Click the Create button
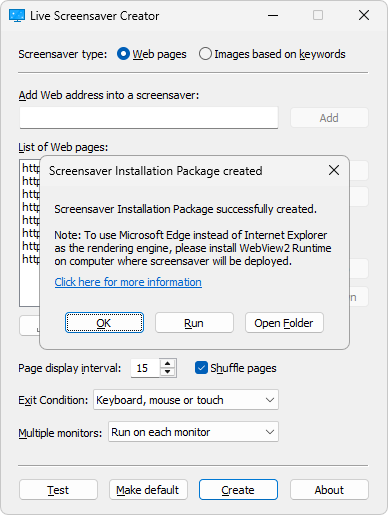 point(238,490)
